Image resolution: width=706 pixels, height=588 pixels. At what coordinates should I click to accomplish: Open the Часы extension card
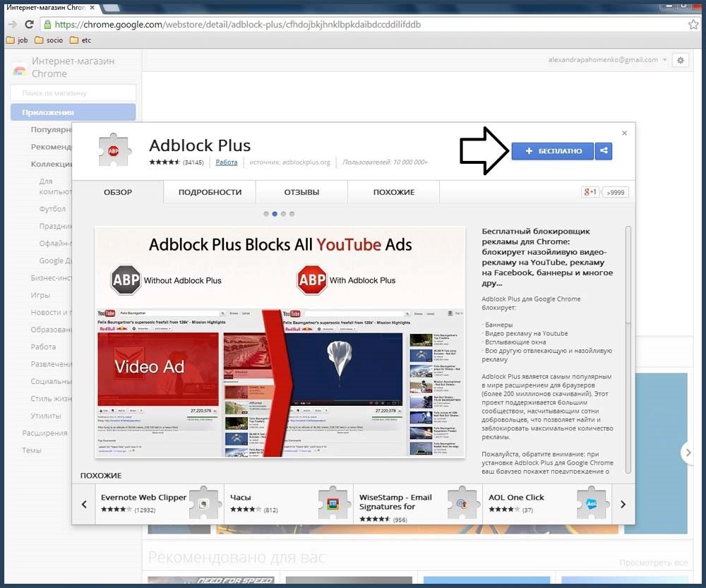pyautogui.click(x=289, y=504)
